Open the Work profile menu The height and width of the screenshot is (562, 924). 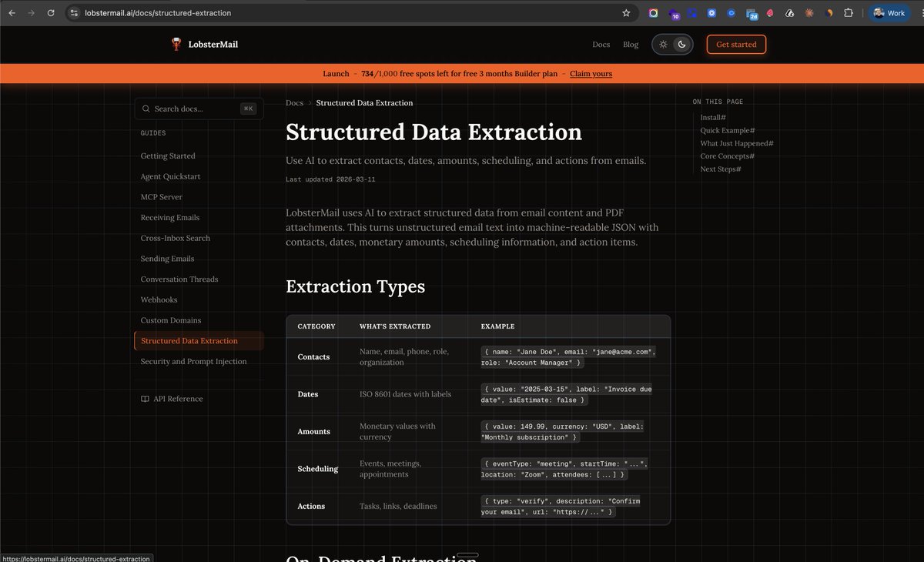[889, 13]
